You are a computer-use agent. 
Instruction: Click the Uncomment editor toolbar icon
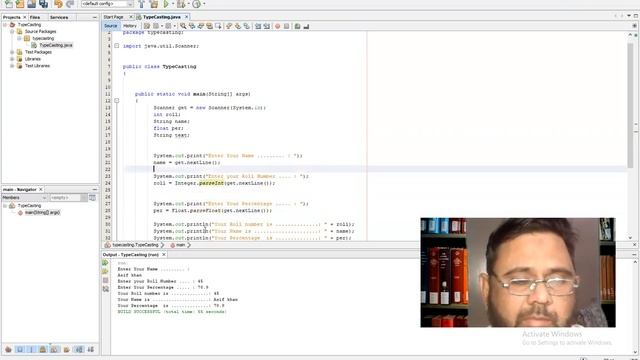coord(306,26)
